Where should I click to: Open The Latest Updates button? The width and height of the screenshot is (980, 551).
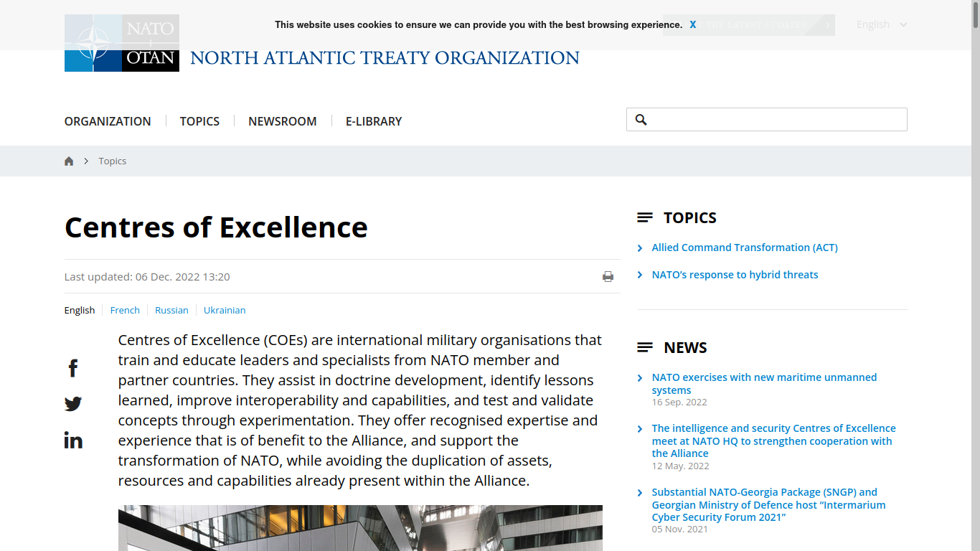tap(749, 25)
